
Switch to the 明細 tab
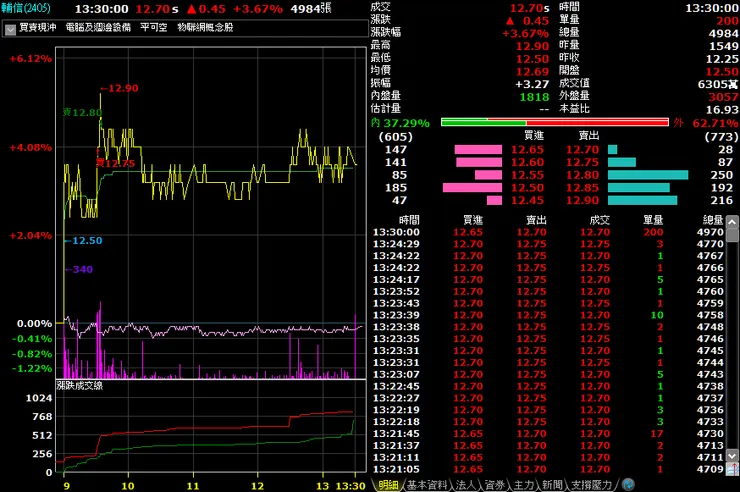point(388,485)
